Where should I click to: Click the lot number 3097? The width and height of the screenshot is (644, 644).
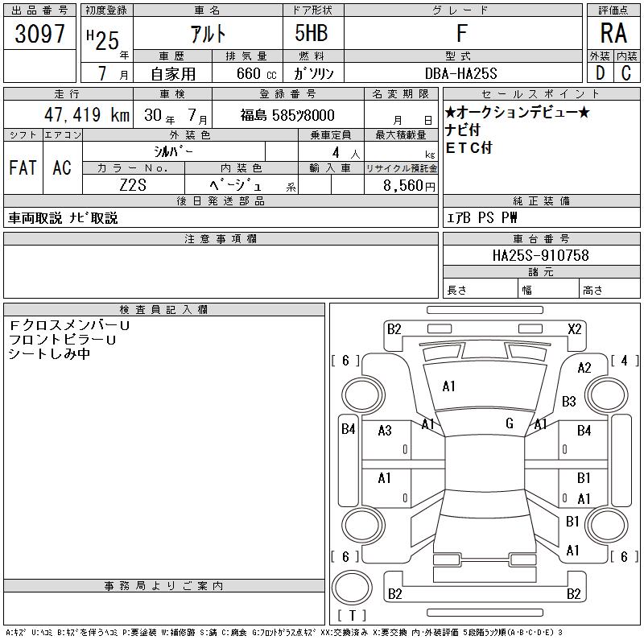(40, 34)
